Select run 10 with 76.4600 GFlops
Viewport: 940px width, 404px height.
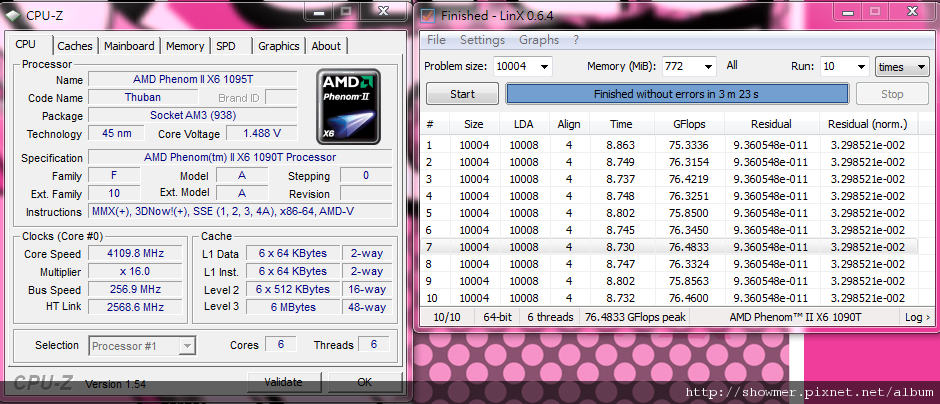(670, 298)
